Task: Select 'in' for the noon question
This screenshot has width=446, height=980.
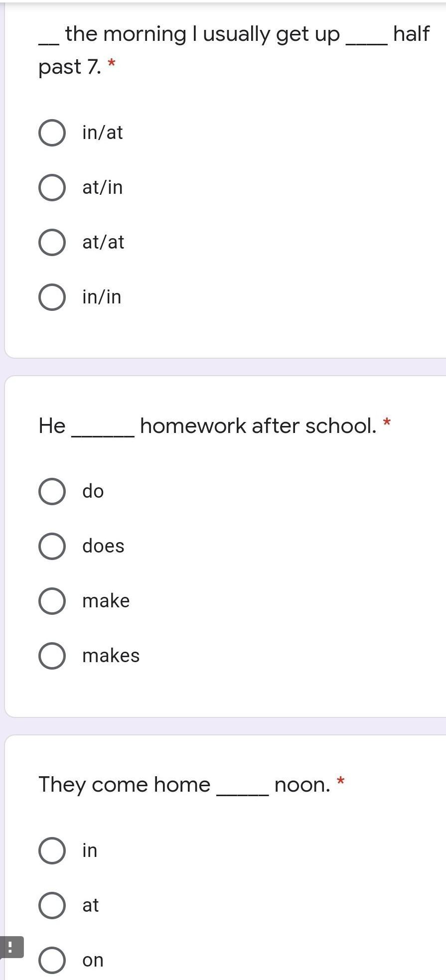Action: point(52,850)
